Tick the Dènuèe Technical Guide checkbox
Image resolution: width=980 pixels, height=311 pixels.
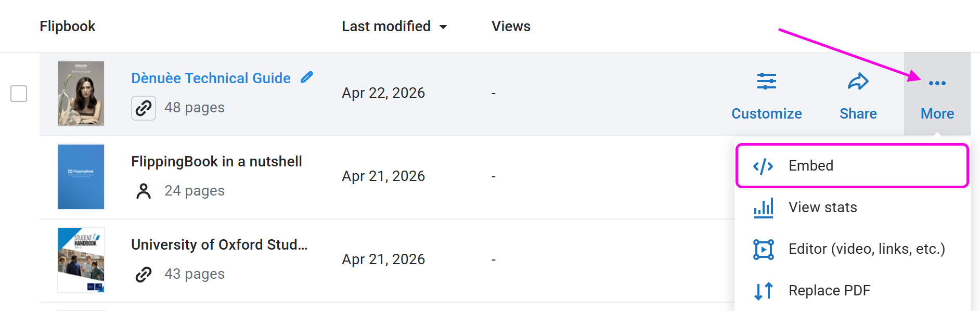click(x=19, y=94)
